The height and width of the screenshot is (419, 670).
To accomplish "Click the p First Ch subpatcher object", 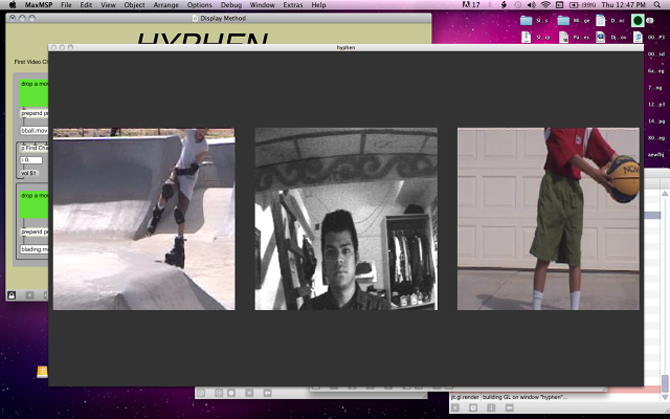I will 34,148.
